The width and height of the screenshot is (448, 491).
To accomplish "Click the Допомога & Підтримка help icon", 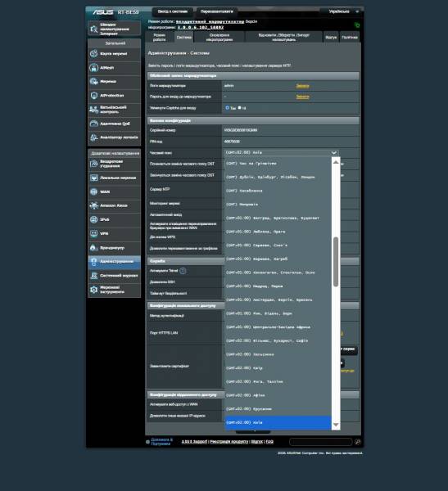I will pyautogui.click(x=147, y=442).
